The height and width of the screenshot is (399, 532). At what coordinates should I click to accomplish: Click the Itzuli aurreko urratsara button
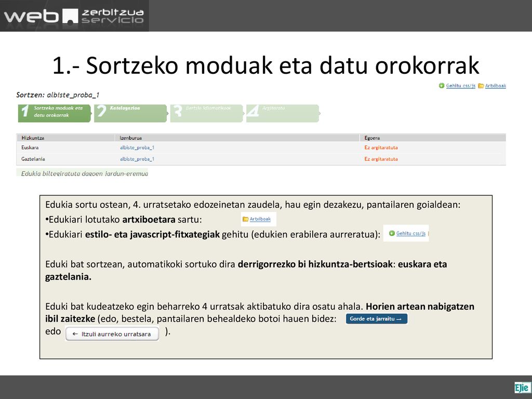point(112,334)
